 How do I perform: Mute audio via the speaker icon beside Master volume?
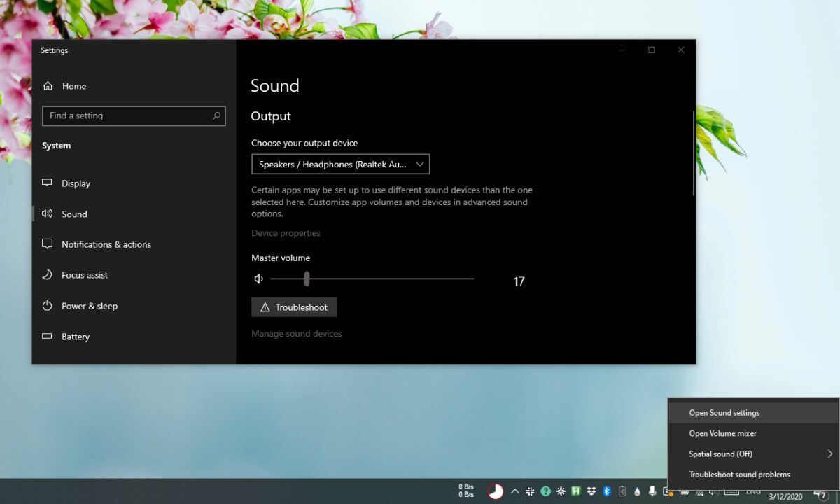point(258,279)
